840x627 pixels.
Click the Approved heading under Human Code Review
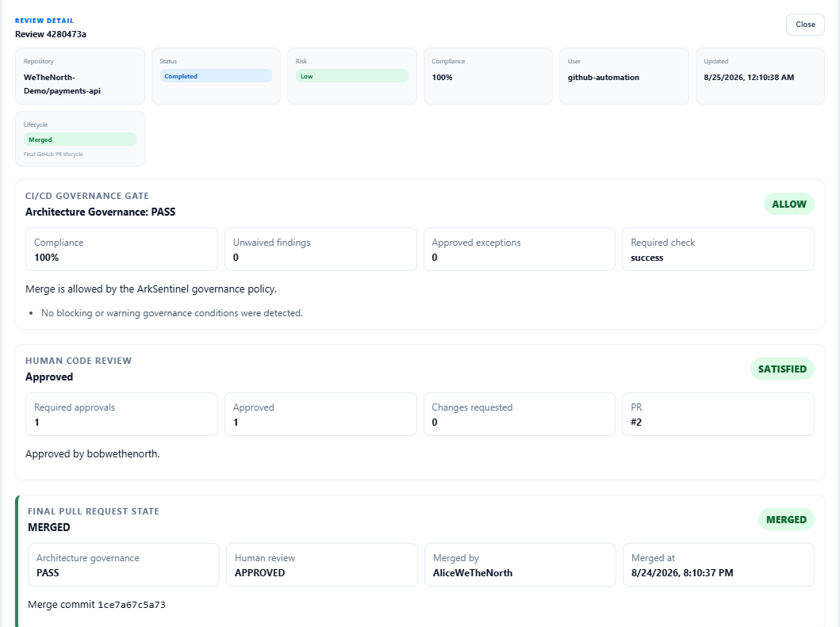tap(48, 377)
